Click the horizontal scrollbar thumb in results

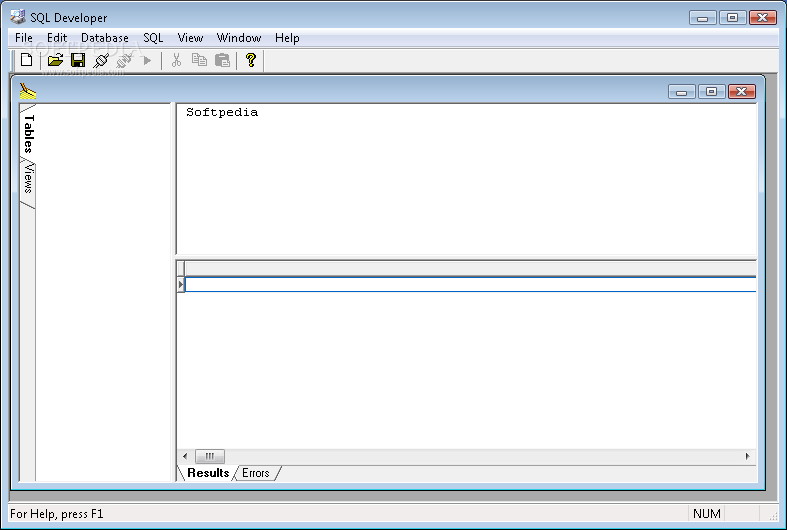pos(210,456)
